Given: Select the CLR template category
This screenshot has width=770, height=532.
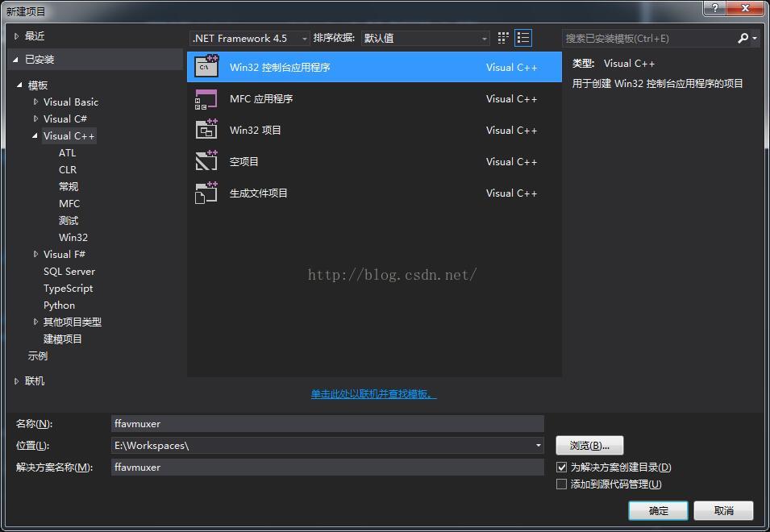Looking at the screenshot, I should (x=67, y=169).
